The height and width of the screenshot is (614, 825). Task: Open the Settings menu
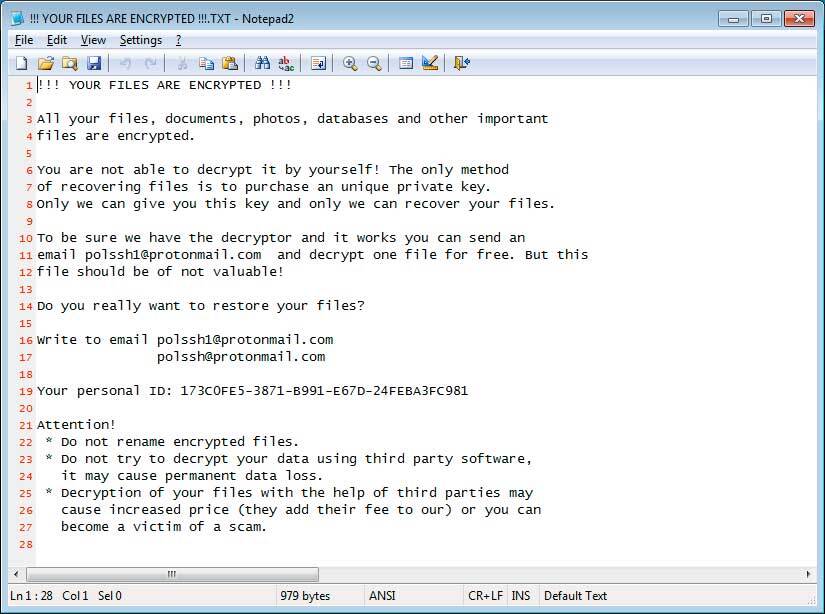pyautogui.click(x=140, y=40)
